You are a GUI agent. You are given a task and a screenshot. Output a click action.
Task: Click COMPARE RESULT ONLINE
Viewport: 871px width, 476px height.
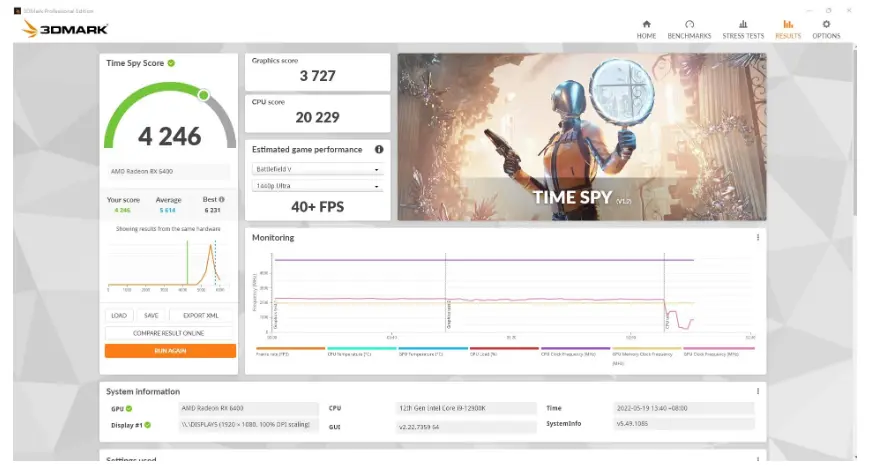pyautogui.click(x=169, y=333)
